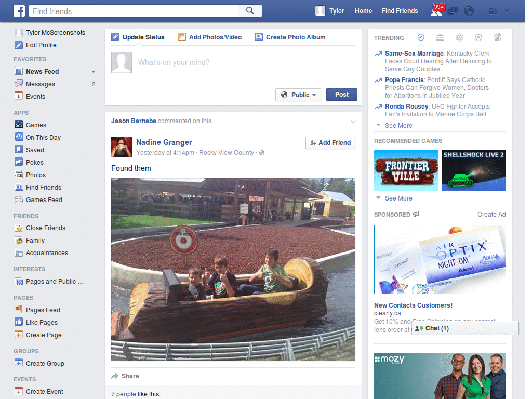The height and width of the screenshot is (399, 532).
Task: Open the FrontierVille game thumbnail
Action: pyautogui.click(x=406, y=170)
